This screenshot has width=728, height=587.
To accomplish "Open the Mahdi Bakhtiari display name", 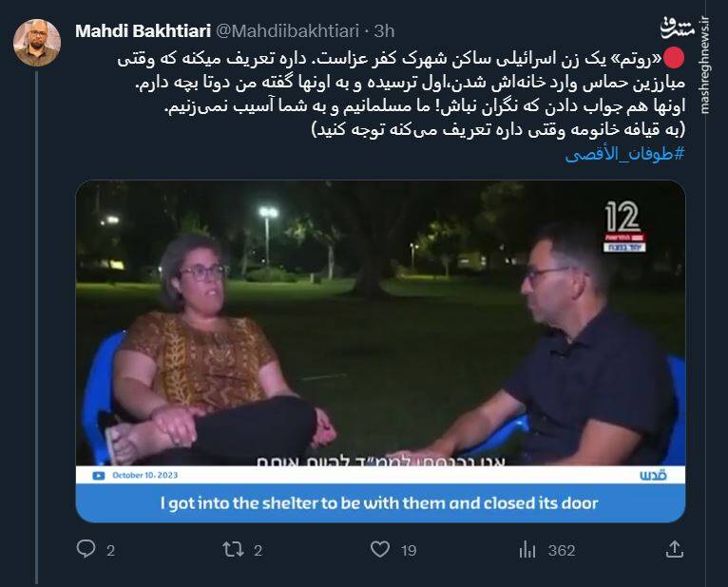I will click(143, 31).
